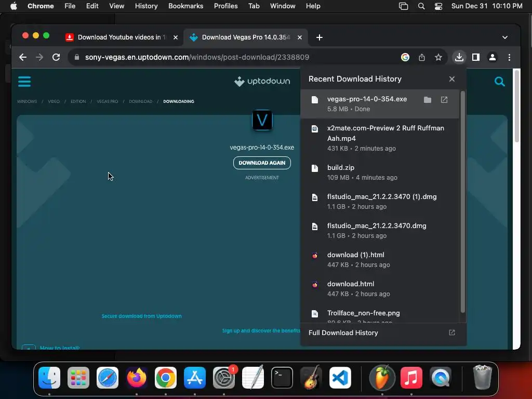Open Uptodown hamburger menu
Viewport: 532px width, 399px height.
[24, 82]
